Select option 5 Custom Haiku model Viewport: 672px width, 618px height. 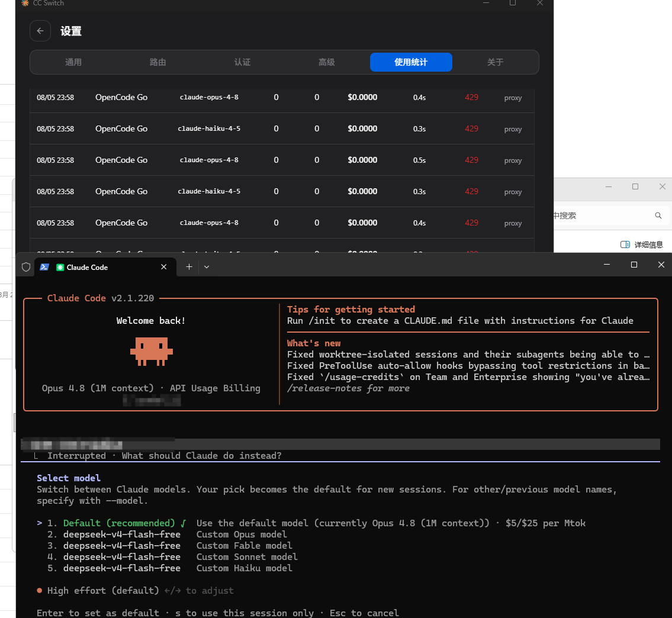point(170,568)
